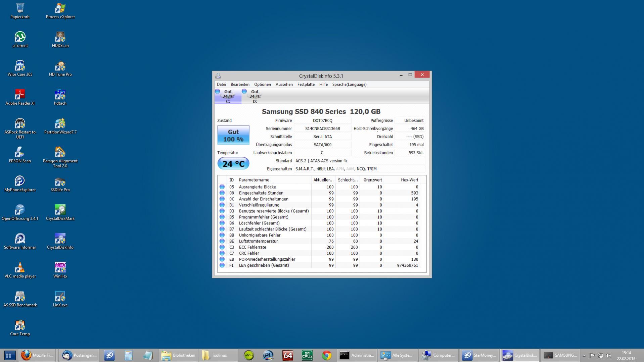Open HD Tune Pro shortcut
Screen dimensions: 644x362
pyautogui.click(x=60, y=68)
